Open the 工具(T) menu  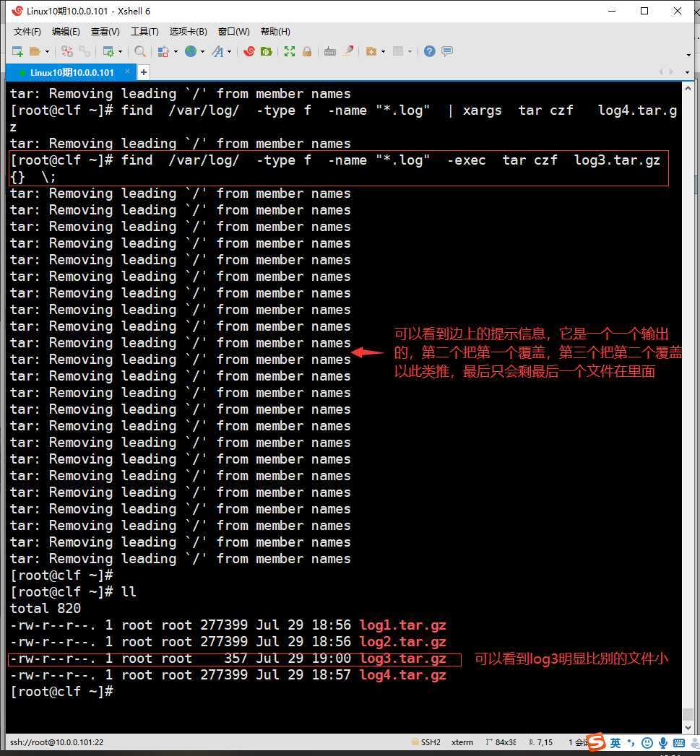tap(144, 32)
